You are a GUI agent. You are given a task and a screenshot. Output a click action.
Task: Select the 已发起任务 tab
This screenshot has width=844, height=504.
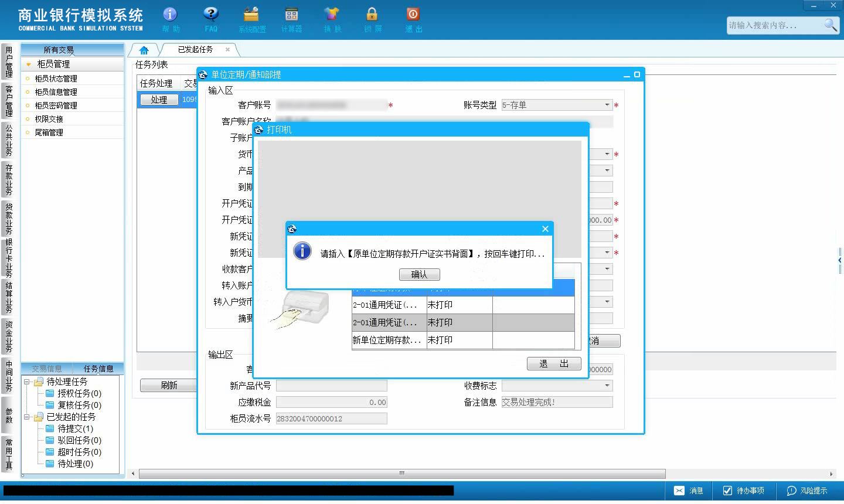(196, 50)
